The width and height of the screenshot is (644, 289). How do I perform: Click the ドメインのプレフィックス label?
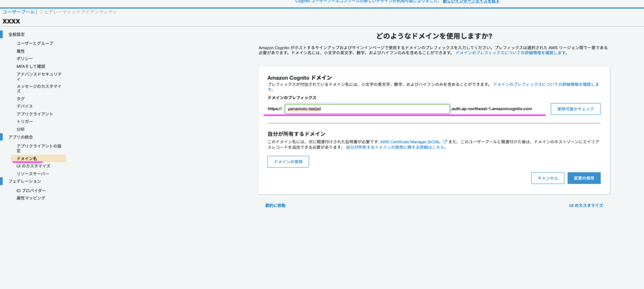292,98
